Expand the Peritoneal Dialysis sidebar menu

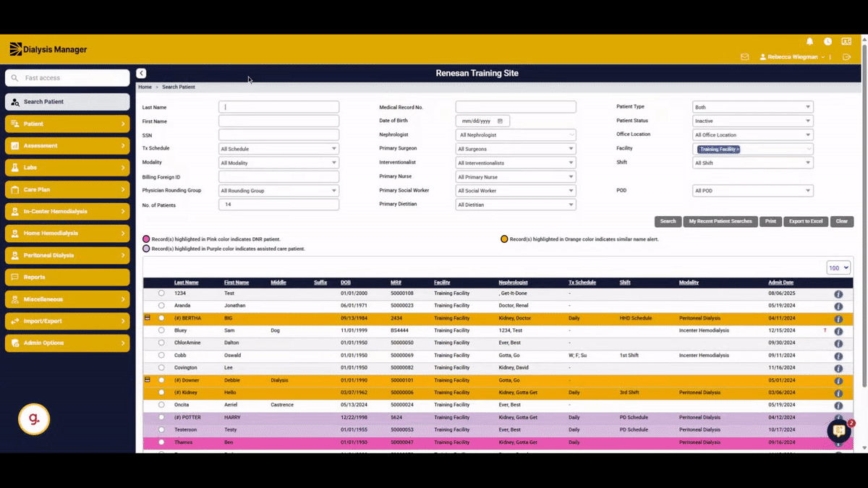coord(67,255)
